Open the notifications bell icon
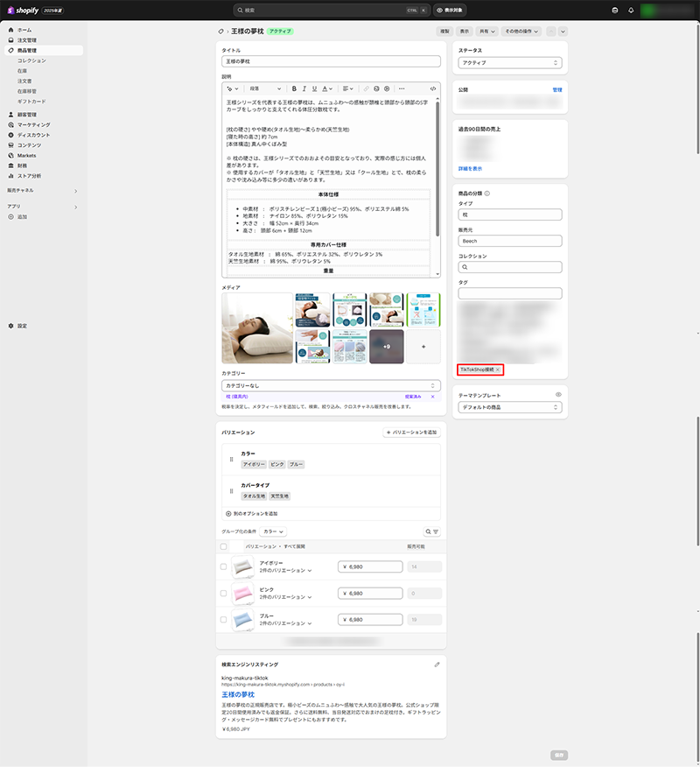The height and width of the screenshot is (767, 700). [x=631, y=11]
